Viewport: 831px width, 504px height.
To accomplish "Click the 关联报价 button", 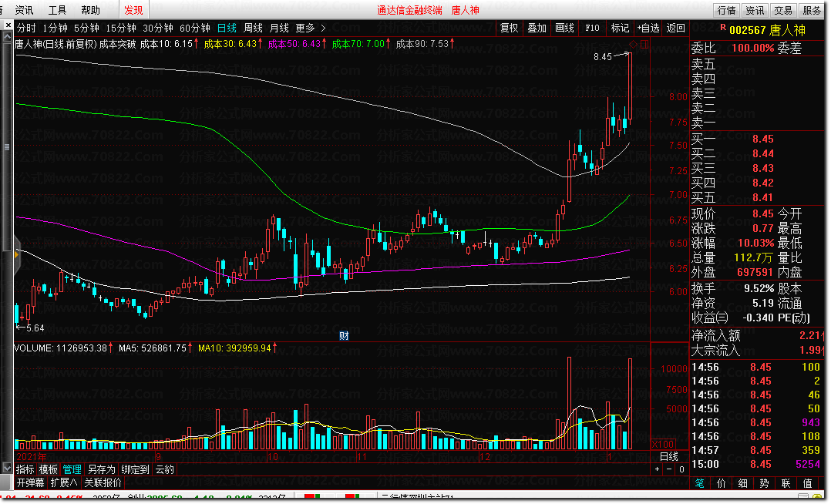I will pyautogui.click(x=103, y=482).
